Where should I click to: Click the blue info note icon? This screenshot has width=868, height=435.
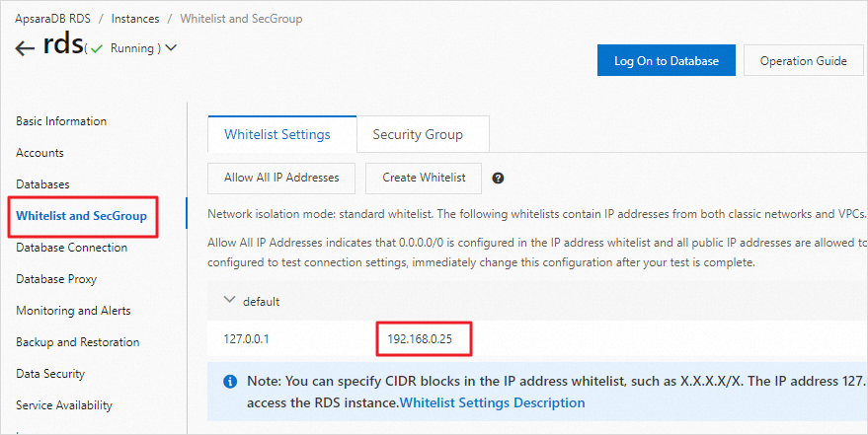click(230, 381)
